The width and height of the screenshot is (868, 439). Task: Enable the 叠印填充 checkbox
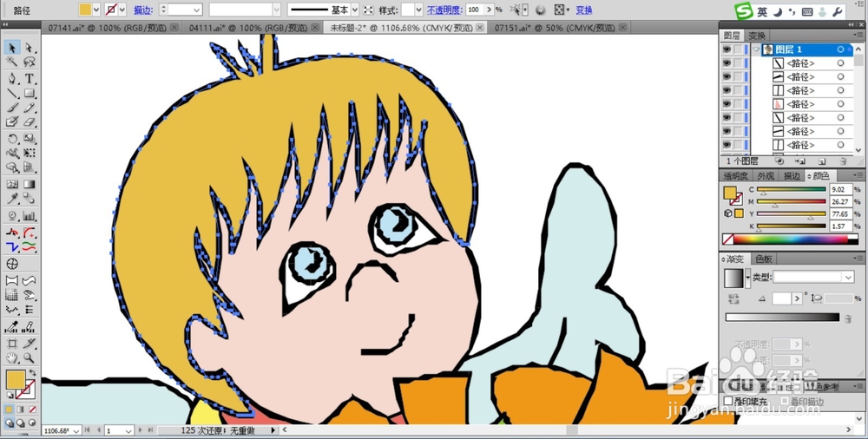click(x=728, y=401)
